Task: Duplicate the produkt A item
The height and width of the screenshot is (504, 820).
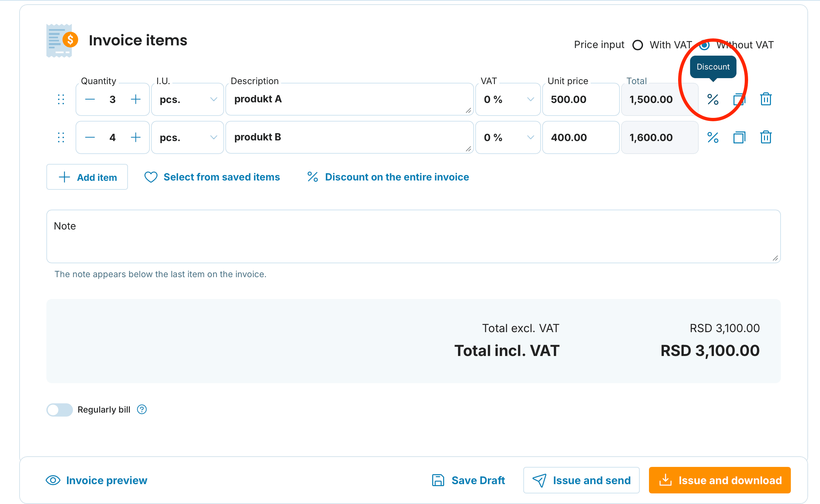Action: click(739, 99)
